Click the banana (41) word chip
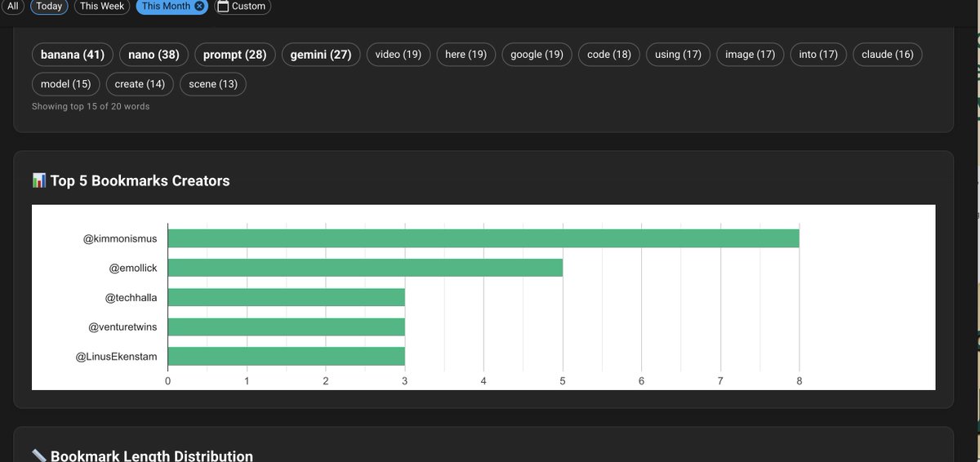980x462 pixels. pyautogui.click(x=73, y=55)
